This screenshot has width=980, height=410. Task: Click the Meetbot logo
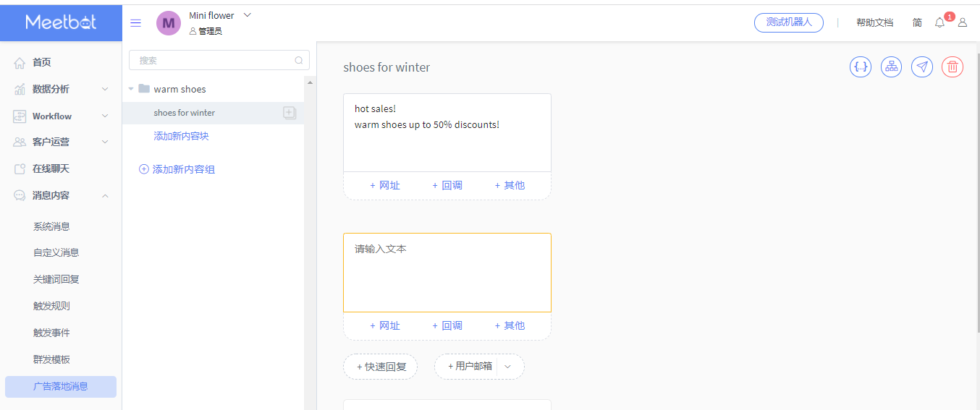pos(61,22)
